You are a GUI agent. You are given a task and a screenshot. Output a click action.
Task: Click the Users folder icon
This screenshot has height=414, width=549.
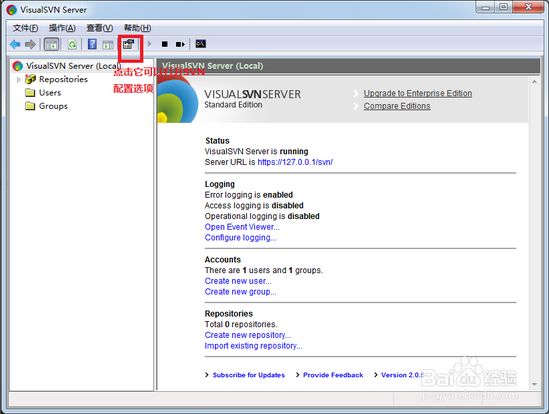point(30,93)
